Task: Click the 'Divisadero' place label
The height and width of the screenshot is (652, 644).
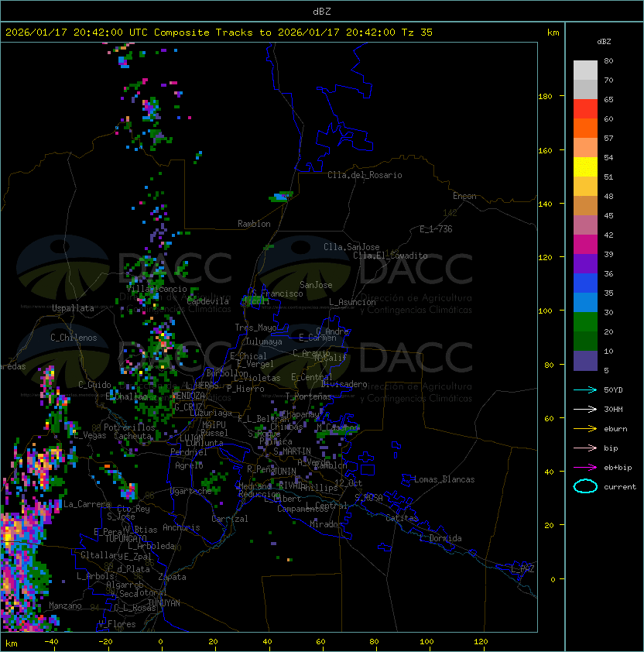Action: (344, 384)
